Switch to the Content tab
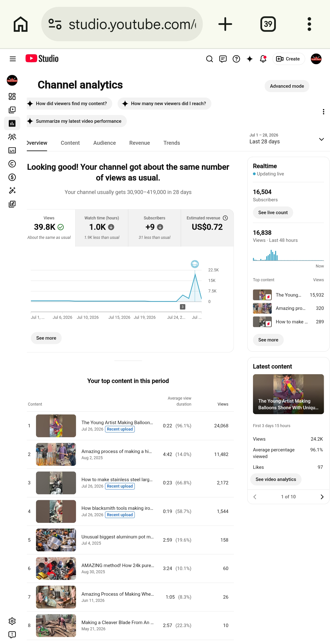 (x=70, y=143)
